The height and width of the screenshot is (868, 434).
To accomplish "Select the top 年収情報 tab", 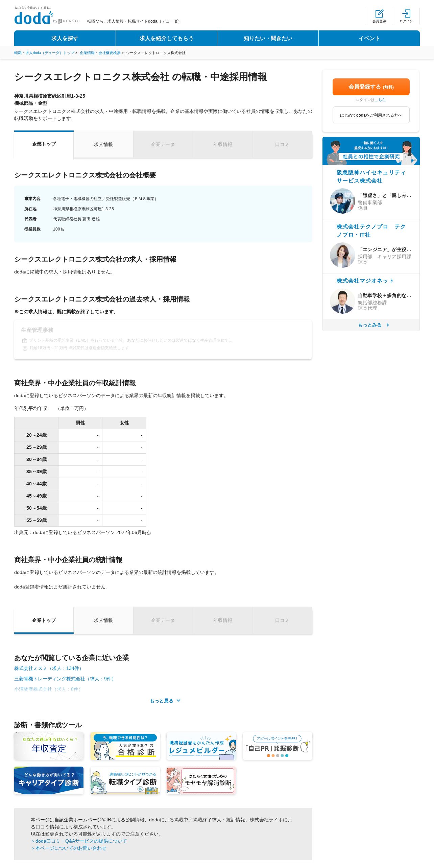I will click(x=222, y=144).
